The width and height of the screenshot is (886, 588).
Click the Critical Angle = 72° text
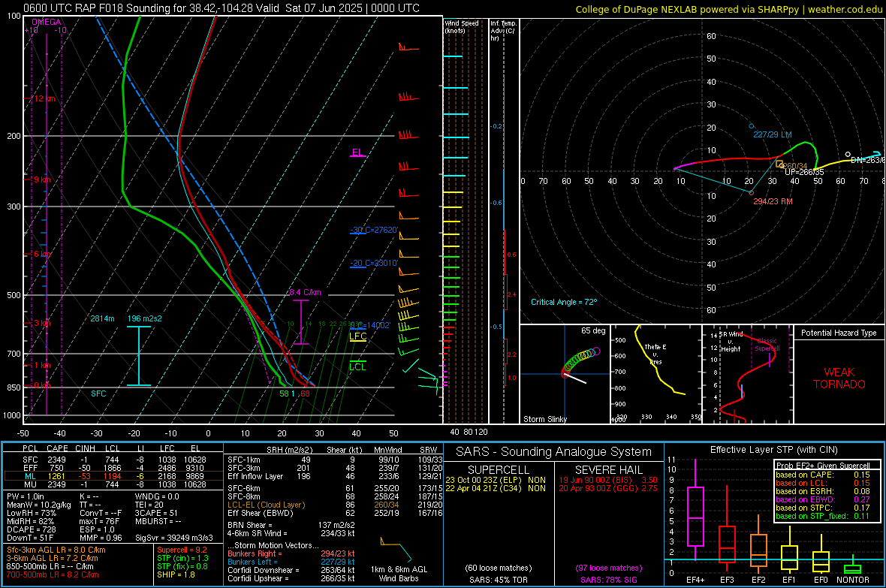tap(564, 302)
